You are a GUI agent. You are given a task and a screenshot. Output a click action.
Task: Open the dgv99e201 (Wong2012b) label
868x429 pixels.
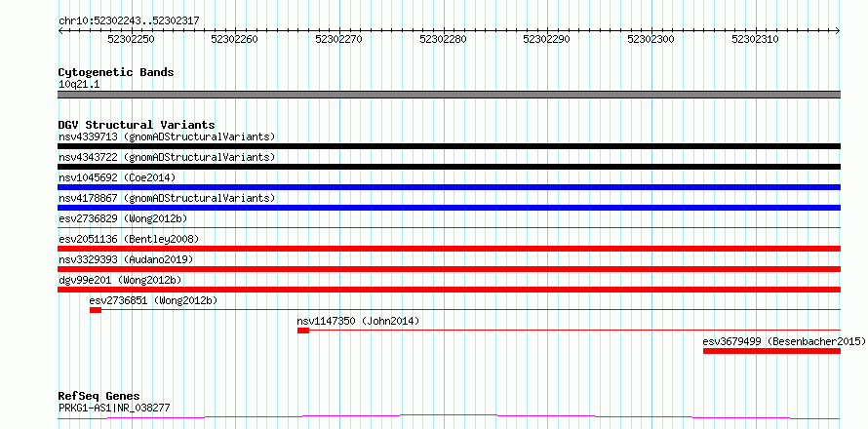(x=120, y=280)
